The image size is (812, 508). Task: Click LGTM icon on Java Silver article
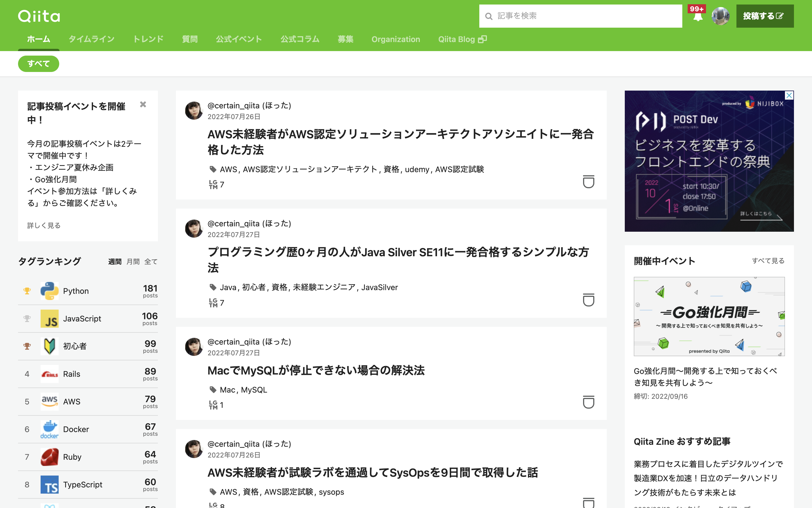[213, 303]
